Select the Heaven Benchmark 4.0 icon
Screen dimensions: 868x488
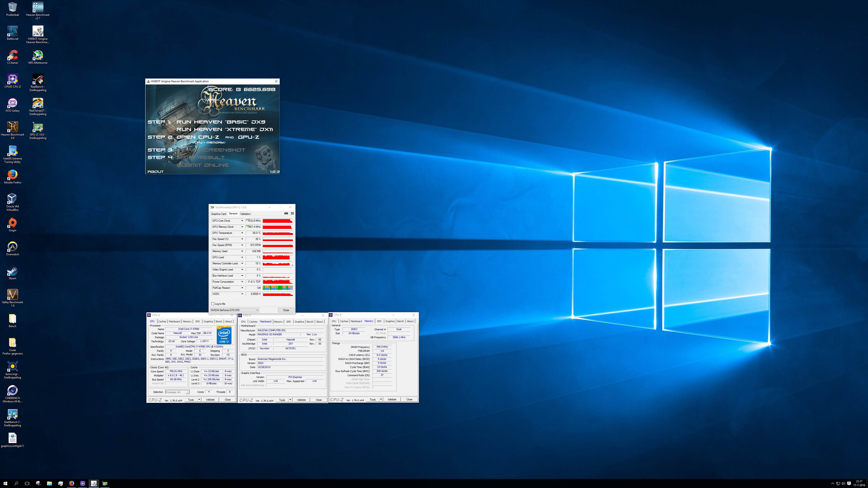pyautogui.click(x=12, y=130)
